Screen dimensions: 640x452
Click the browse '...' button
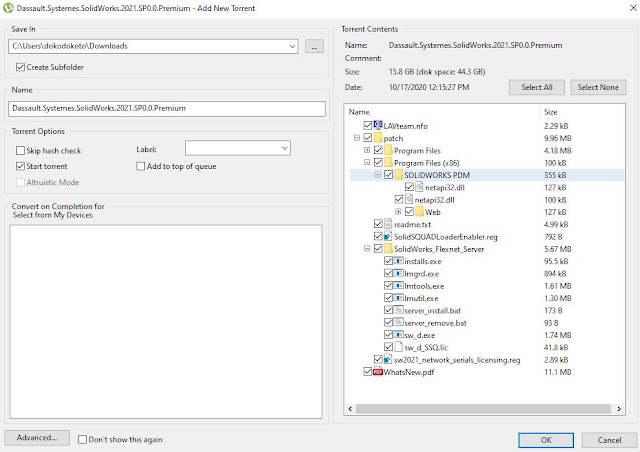coord(314,46)
